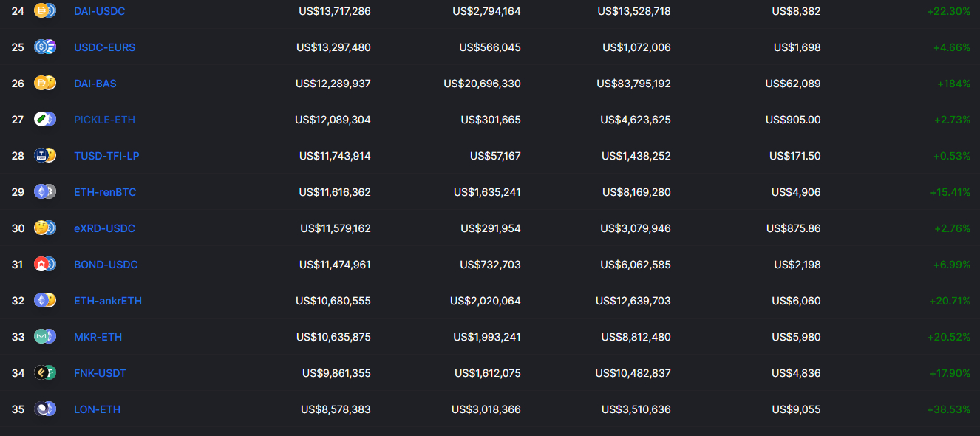Open the LON-ETH pair link
The image size is (980, 436).
point(97,409)
